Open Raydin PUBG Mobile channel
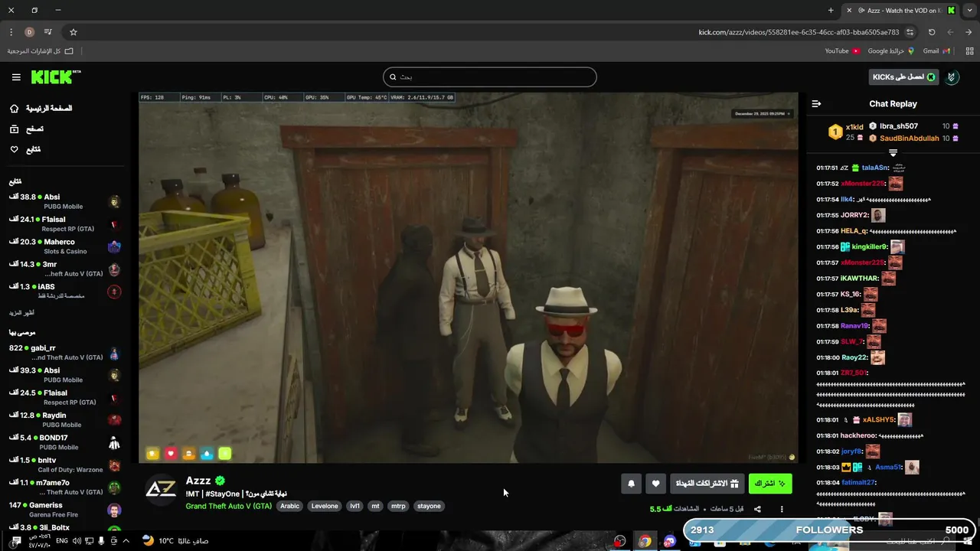The image size is (980, 551). (x=65, y=419)
